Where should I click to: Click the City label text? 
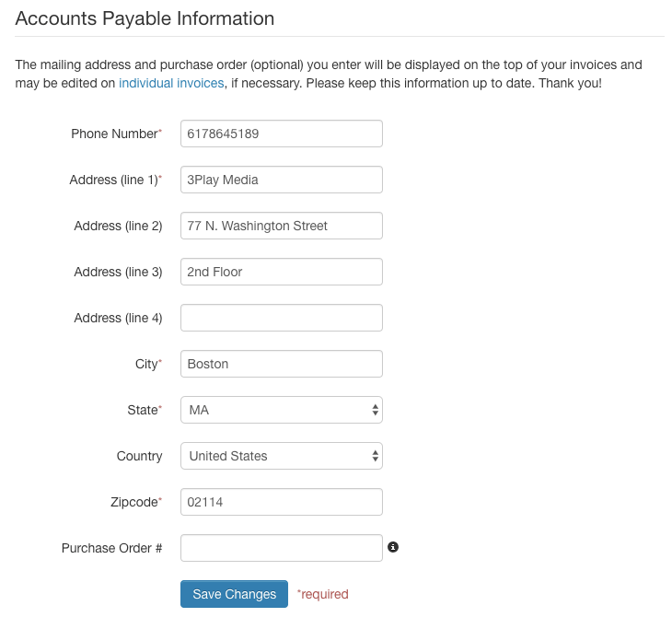click(148, 364)
